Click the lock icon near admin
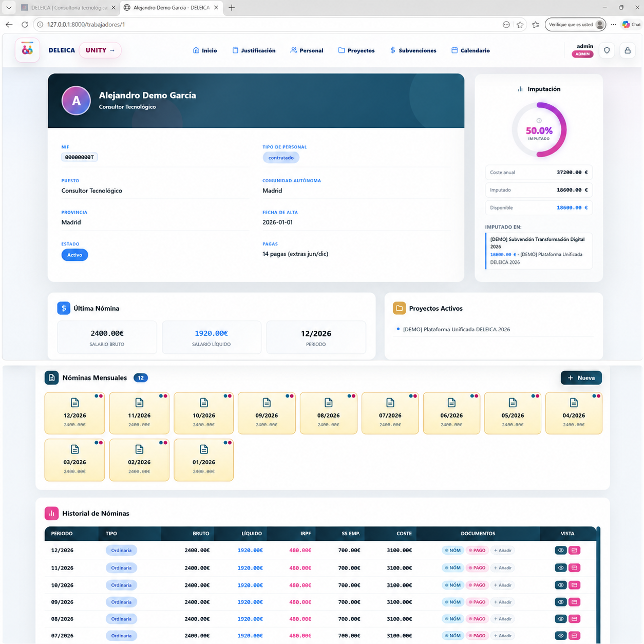This screenshot has width=644, height=644. point(628,50)
